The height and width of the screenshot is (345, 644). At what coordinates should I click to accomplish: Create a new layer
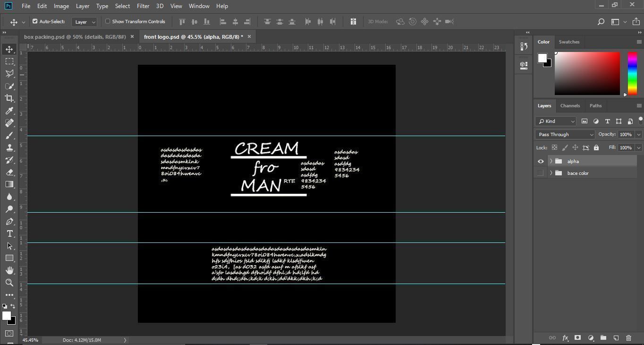[x=616, y=338]
